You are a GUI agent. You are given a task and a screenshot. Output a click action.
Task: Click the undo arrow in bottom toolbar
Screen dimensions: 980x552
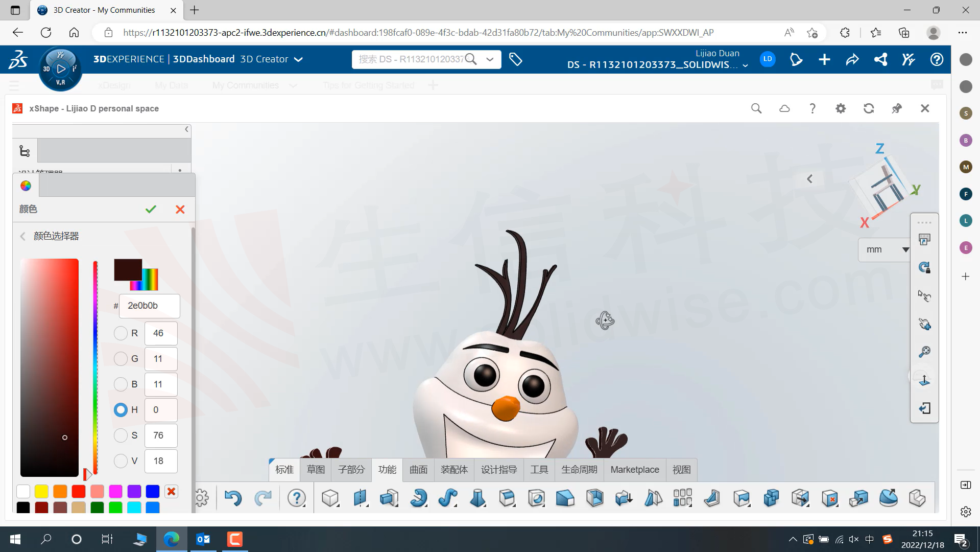tap(233, 498)
